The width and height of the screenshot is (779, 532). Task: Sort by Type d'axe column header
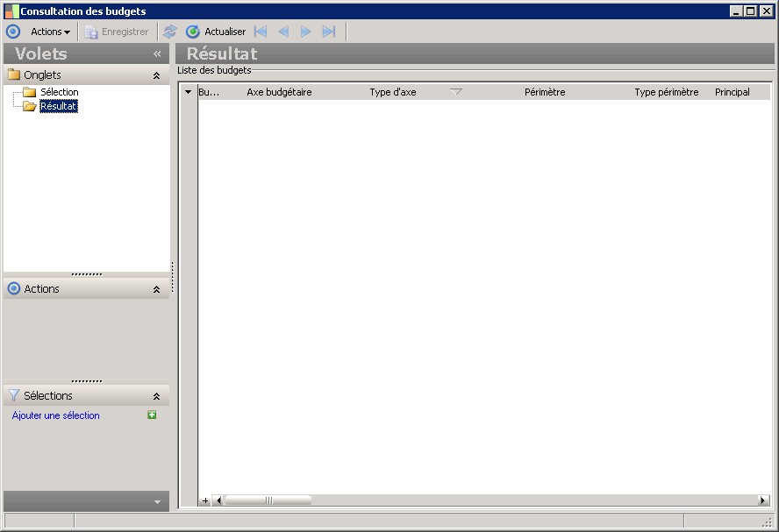[393, 92]
